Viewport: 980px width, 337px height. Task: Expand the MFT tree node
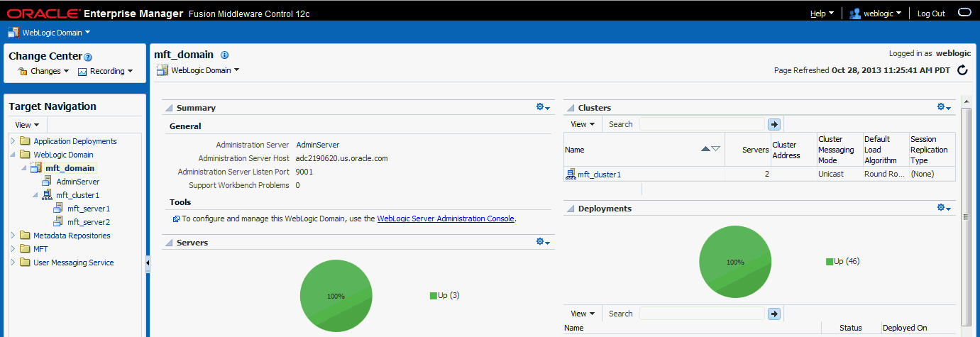12,249
